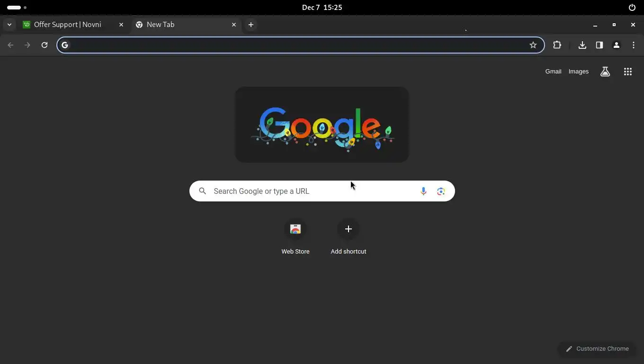Click the Google holiday lights doodle

pyautogui.click(x=322, y=125)
